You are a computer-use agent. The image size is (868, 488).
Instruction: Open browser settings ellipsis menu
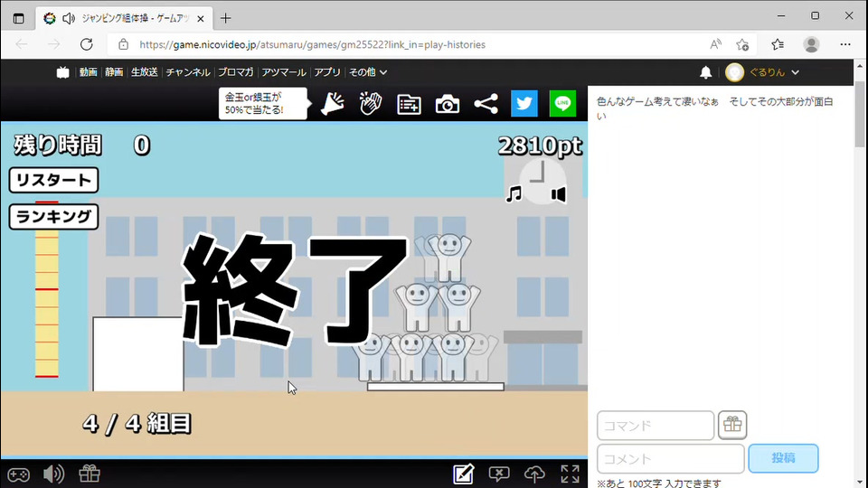click(x=845, y=44)
